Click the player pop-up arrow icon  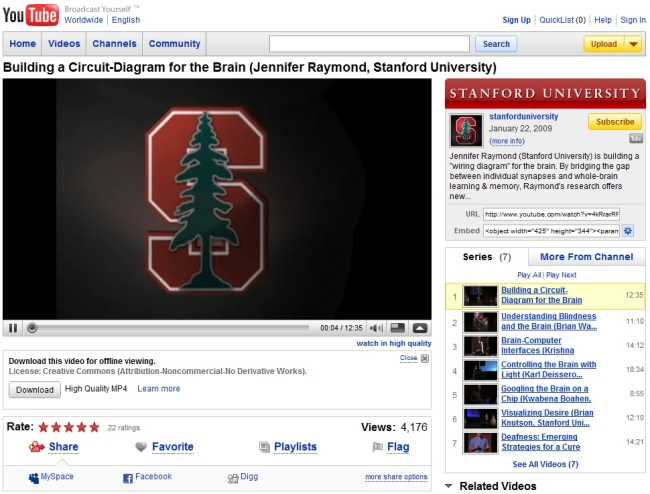[420, 328]
